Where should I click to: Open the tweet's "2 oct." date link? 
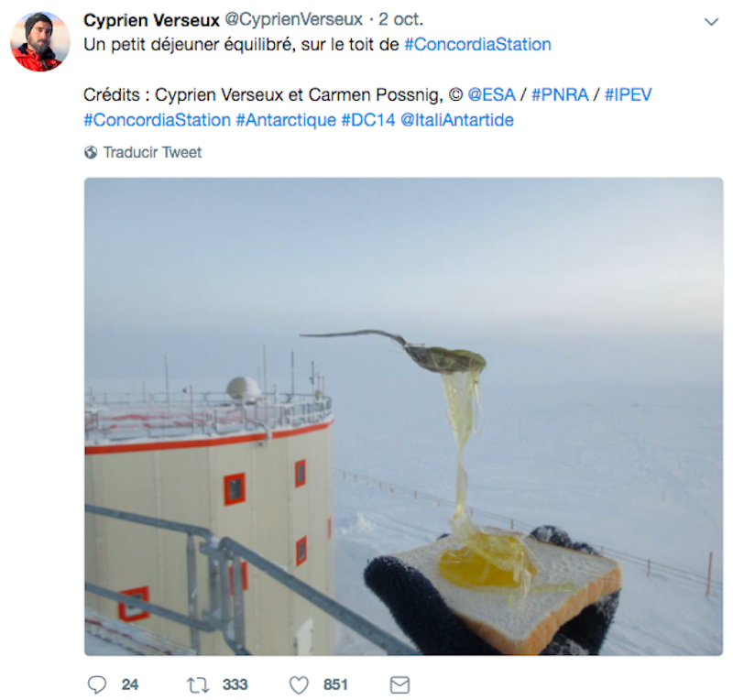click(x=399, y=20)
